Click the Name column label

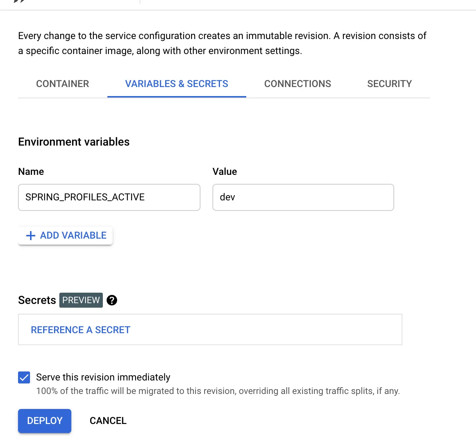31,171
